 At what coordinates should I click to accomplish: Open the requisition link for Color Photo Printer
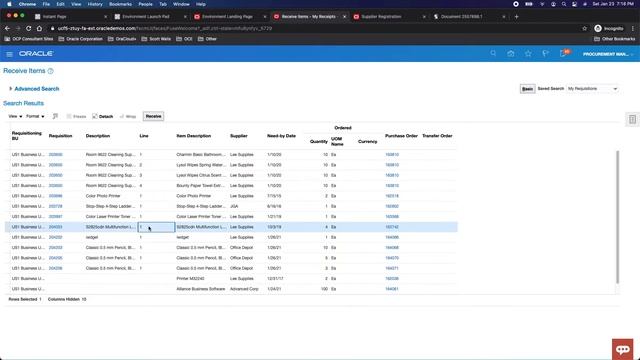[56, 196]
